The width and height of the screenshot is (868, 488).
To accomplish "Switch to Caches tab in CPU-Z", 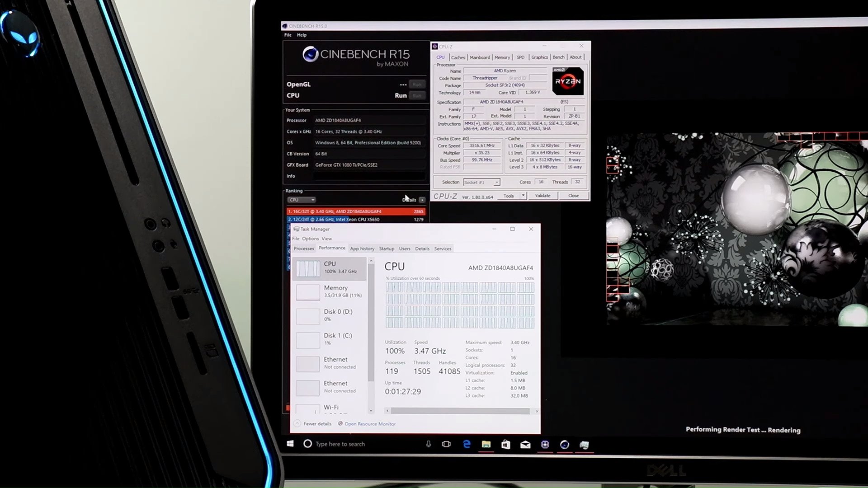I will tap(458, 57).
